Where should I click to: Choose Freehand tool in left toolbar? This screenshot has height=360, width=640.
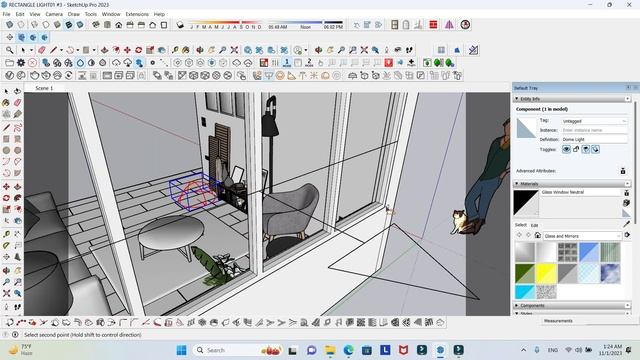(x=18, y=128)
